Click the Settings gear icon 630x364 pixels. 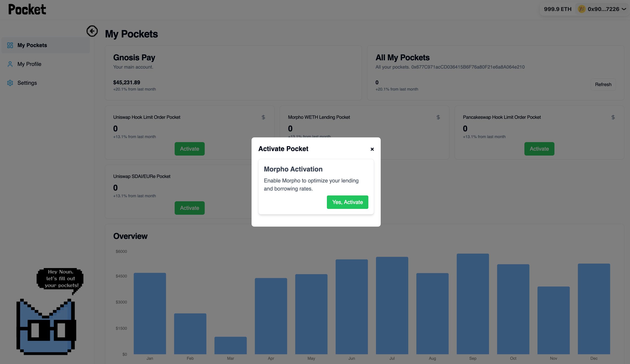pos(10,83)
